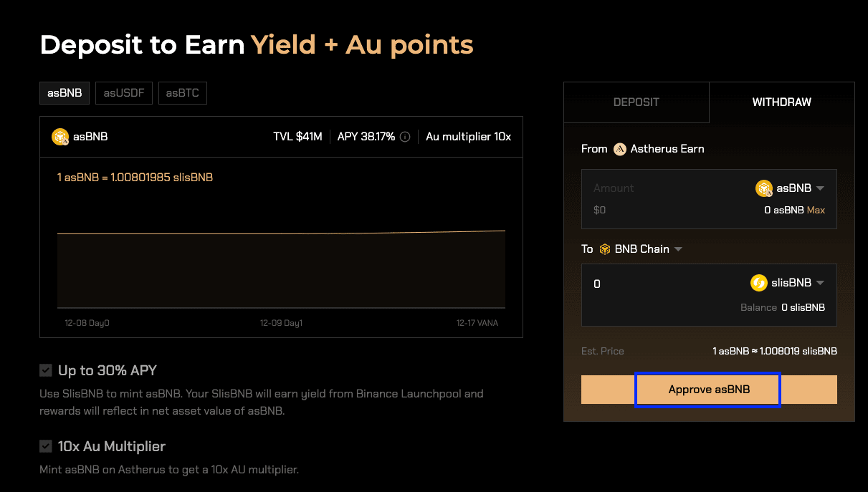Click the APY 38.17% info icon
This screenshot has height=492, width=868.
406,136
